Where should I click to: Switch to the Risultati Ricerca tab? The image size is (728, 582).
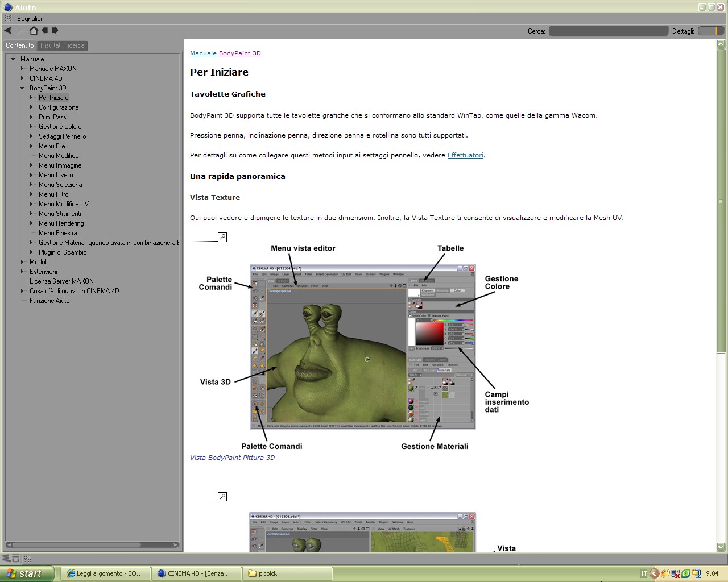(63, 45)
